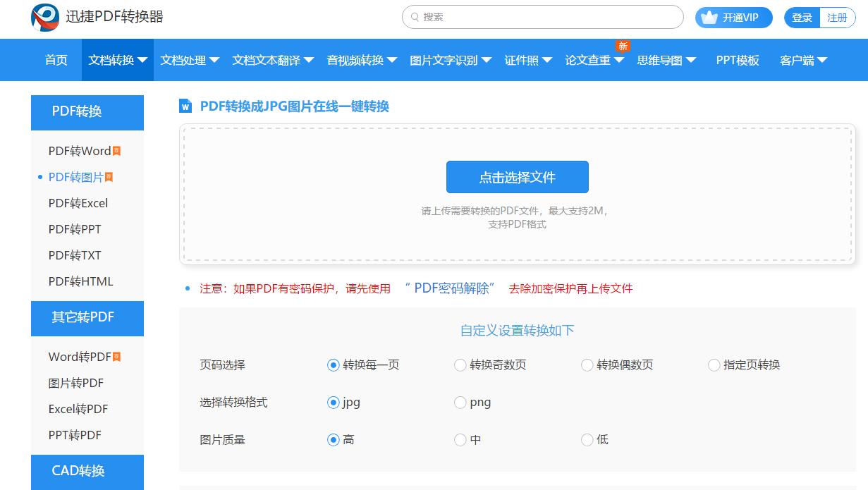868x490 pixels.
Task: Click the blue bullet dot before the 注意 note
Action: tap(186, 288)
